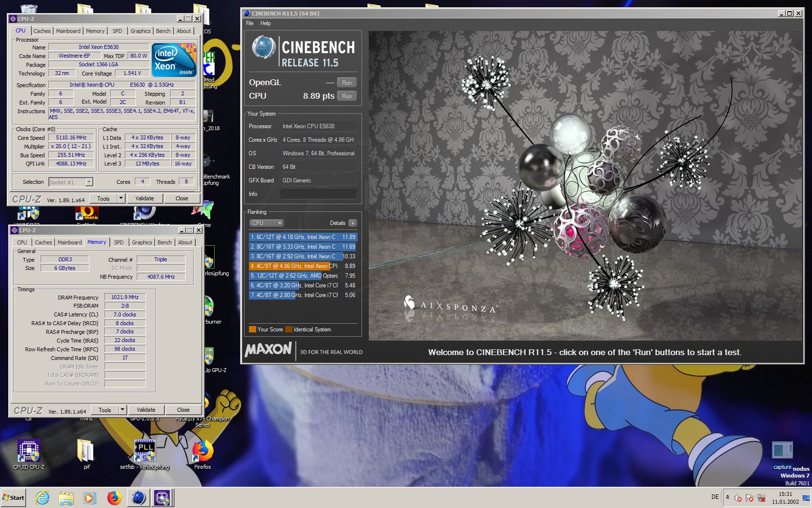Click the NB Frequency value 4087.6 MHz
This screenshot has height=508, width=812.
click(x=161, y=277)
